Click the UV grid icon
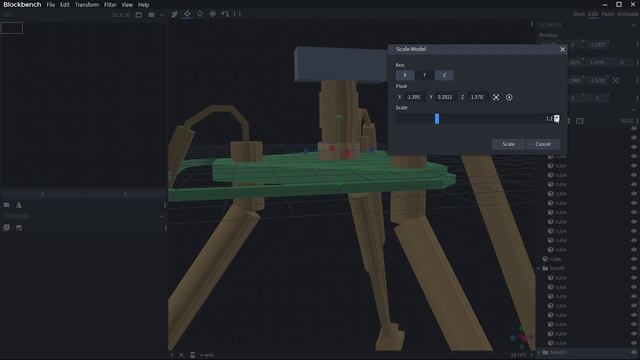The height and width of the screenshot is (360, 640). click(151, 15)
